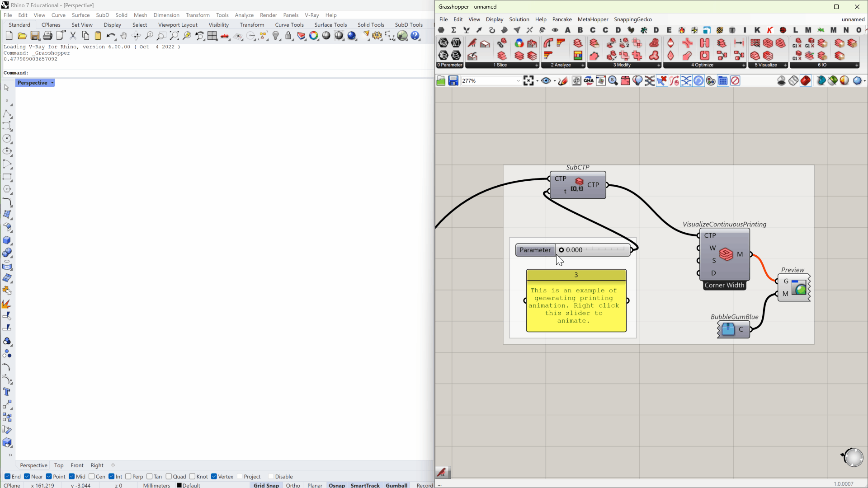Click the Disable solver red circle icon
Viewport: 868px width, 488px height.
tap(736, 81)
